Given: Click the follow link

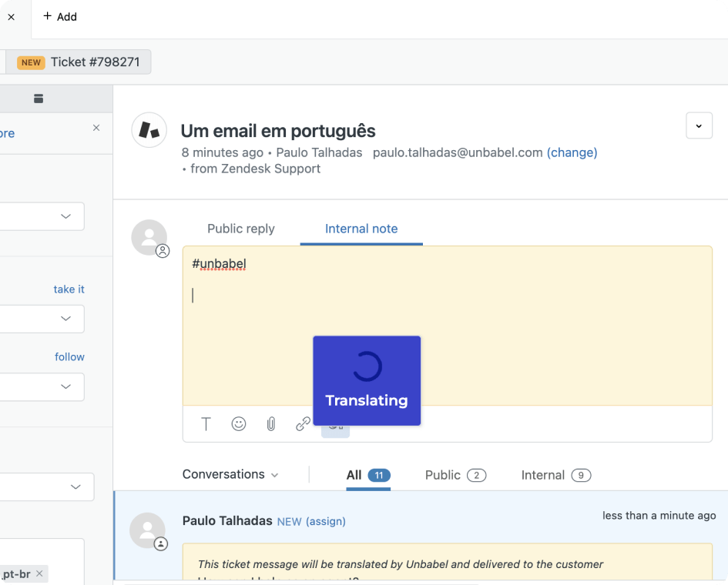Looking at the screenshot, I should click(69, 357).
